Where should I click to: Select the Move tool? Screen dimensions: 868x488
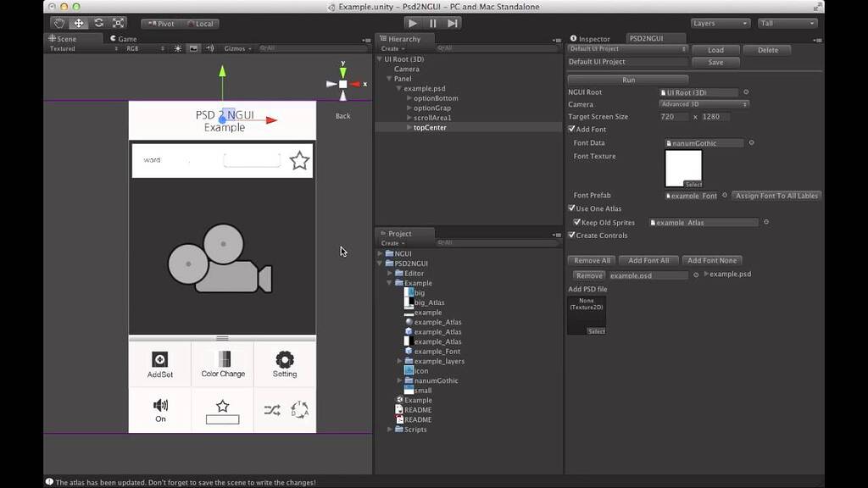click(78, 23)
